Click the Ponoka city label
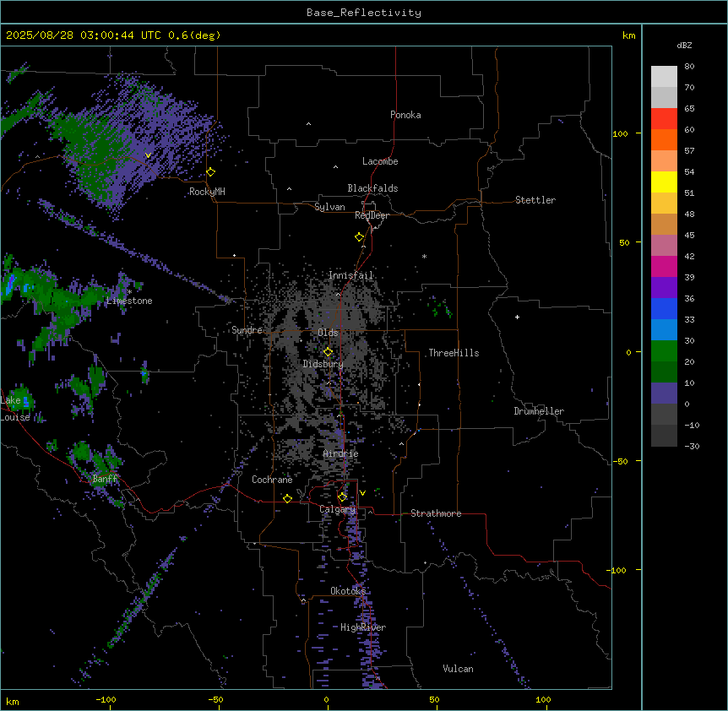The image size is (728, 711). [405, 115]
